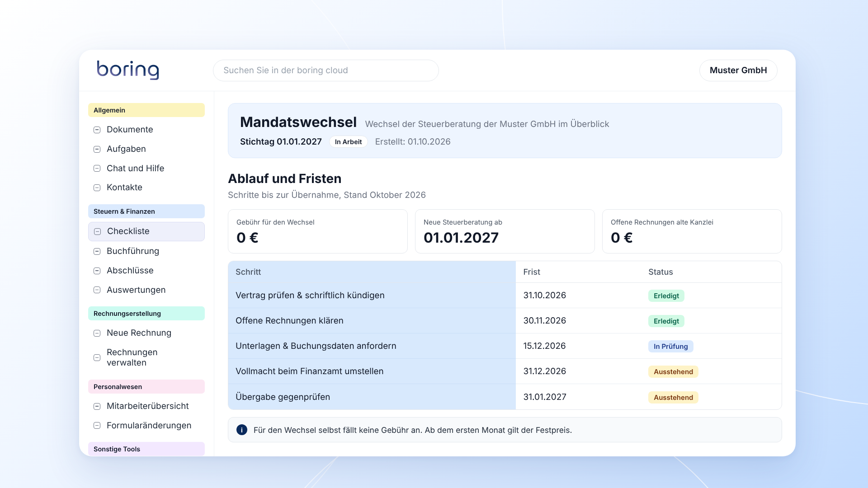
Task: Click Erledigt badge for Vertrag prüfen row
Action: click(x=666, y=296)
